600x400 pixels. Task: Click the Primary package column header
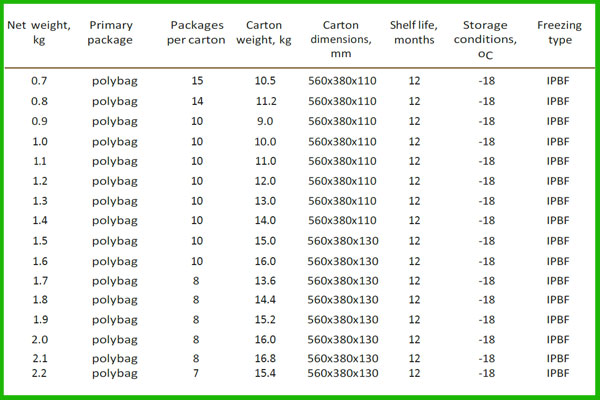[x=110, y=32]
